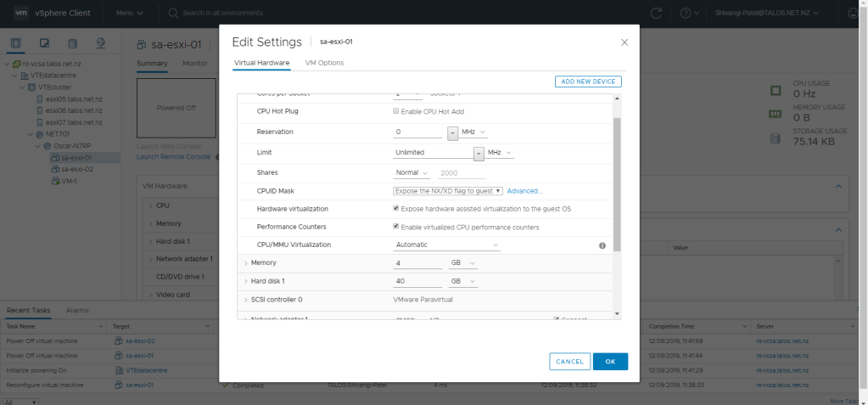Enable CPU Hot Add checkbox
The width and height of the screenshot is (868, 405).
pos(396,111)
